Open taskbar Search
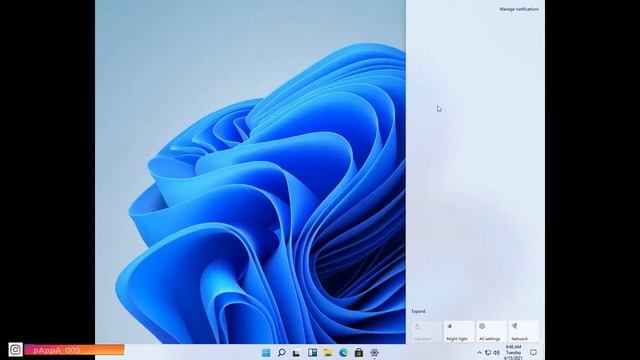Screen dimensions: 640x360 (281, 353)
